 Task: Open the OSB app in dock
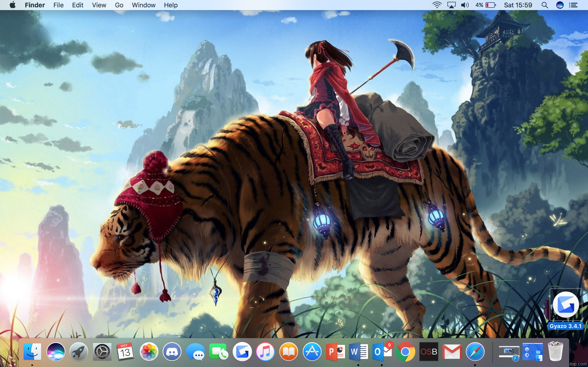(428, 352)
